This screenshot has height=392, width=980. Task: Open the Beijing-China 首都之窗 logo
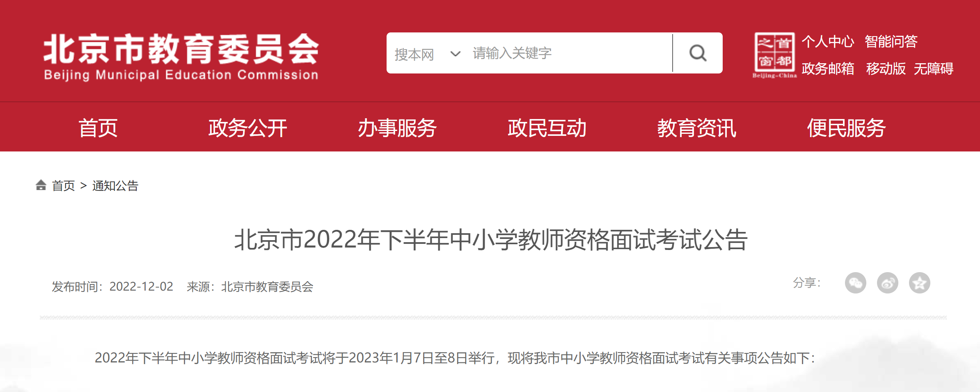point(774,55)
